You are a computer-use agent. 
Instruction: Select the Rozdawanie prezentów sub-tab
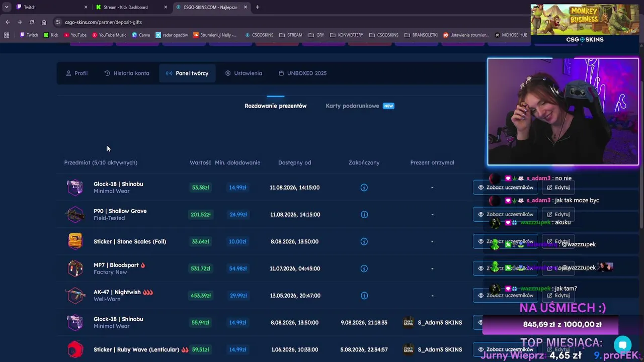tap(275, 106)
